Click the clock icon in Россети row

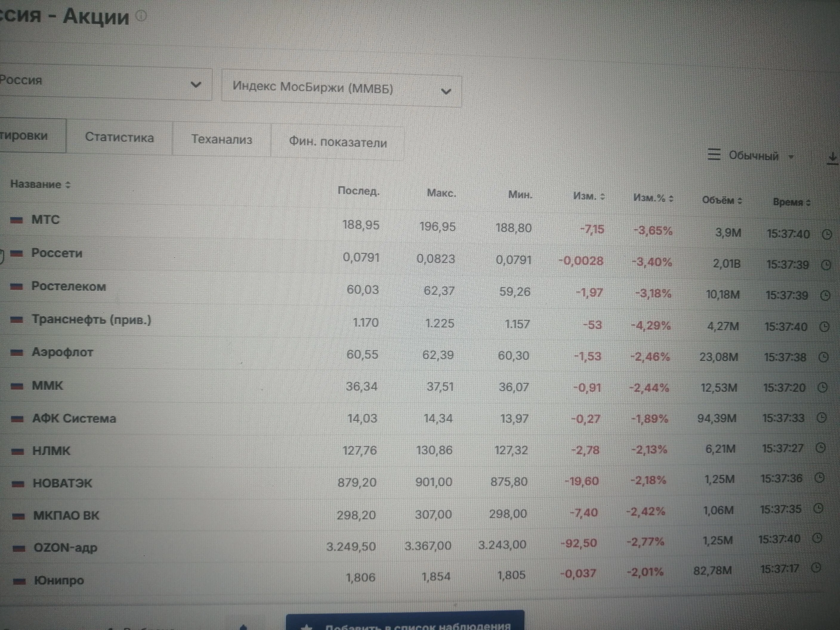[826, 265]
